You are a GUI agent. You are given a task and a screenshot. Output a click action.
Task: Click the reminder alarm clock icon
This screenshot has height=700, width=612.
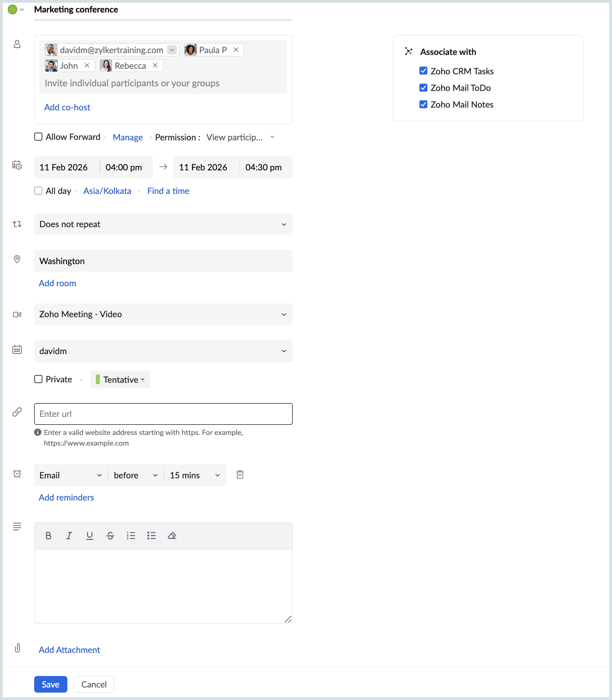point(17,474)
